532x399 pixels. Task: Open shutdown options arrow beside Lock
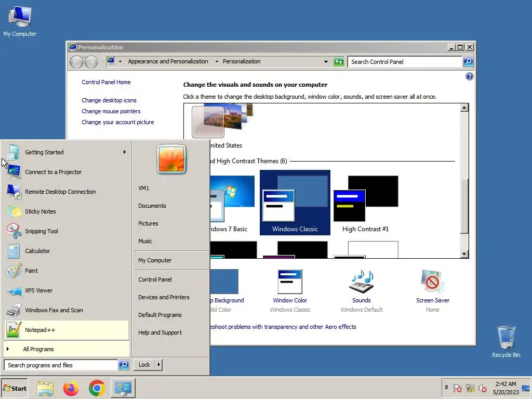point(158,365)
